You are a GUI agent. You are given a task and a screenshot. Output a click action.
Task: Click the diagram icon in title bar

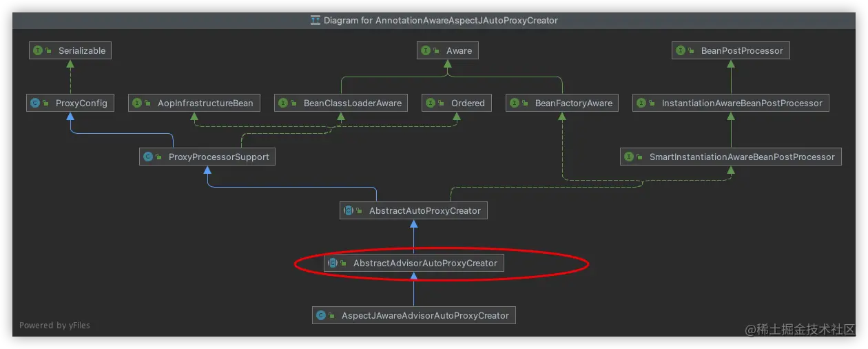tap(316, 20)
